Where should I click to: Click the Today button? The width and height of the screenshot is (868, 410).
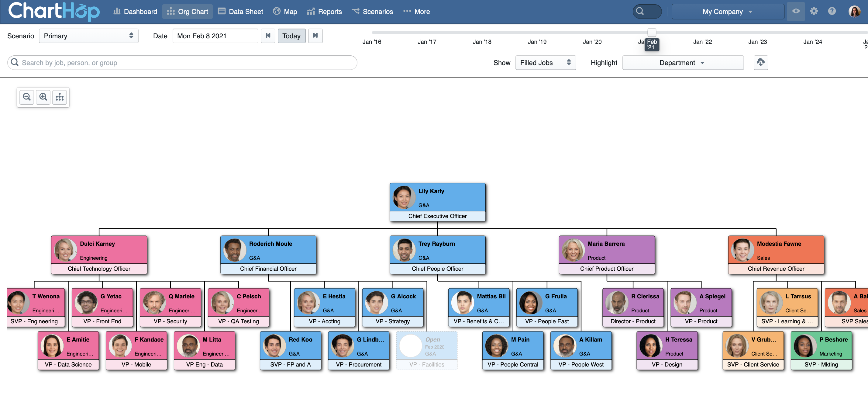(x=291, y=36)
